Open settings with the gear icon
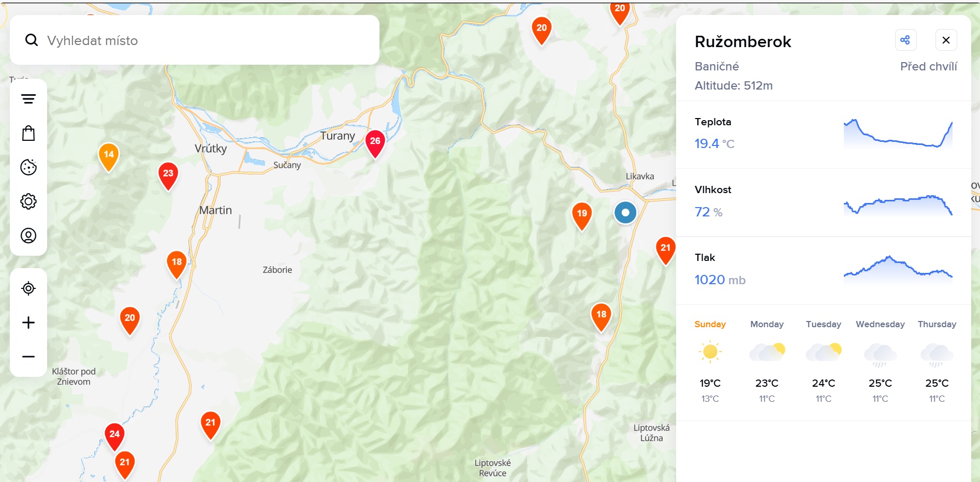 point(28,201)
